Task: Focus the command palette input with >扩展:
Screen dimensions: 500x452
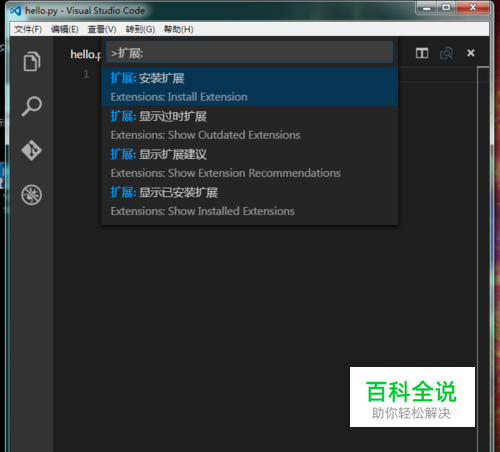Action: [249, 52]
